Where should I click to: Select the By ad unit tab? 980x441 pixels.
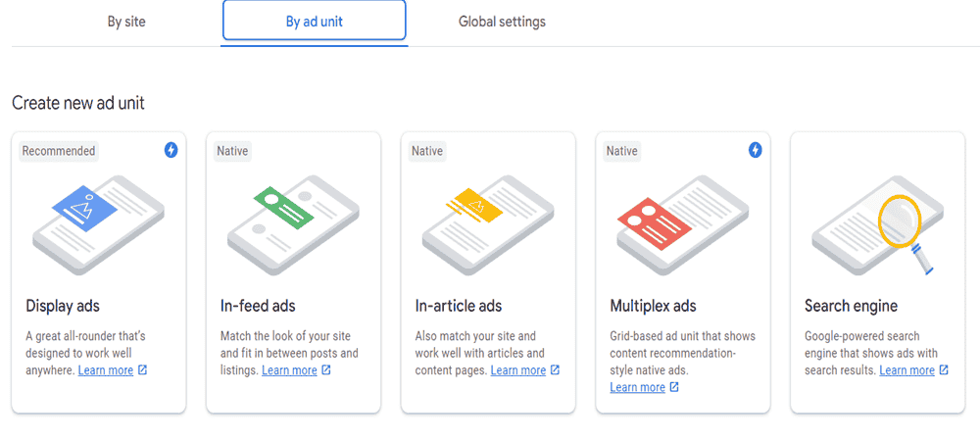pyautogui.click(x=315, y=23)
